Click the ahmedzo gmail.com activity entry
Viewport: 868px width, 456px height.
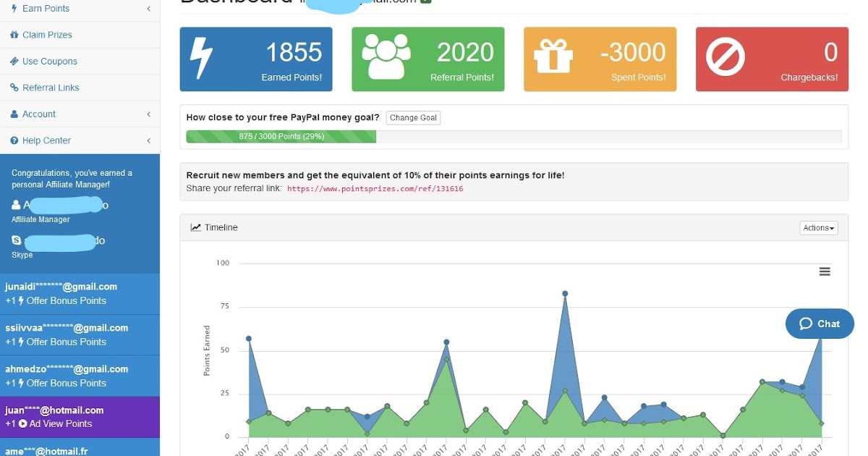[80, 376]
